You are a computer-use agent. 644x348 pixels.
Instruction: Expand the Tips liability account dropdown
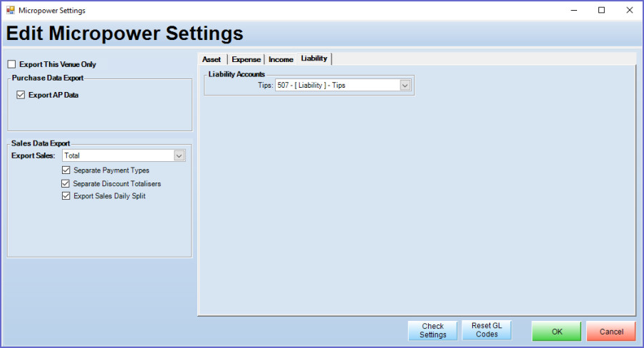click(405, 85)
